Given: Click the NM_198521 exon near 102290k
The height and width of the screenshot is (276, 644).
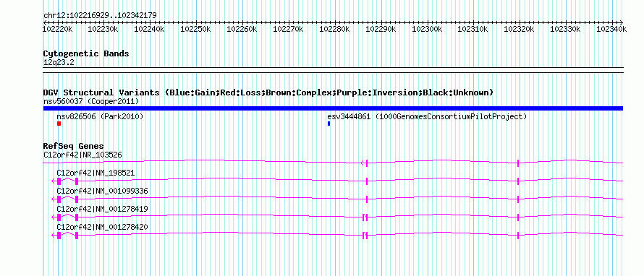Looking at the screenshot, I should pyautogui.click(x=366, y=181).
